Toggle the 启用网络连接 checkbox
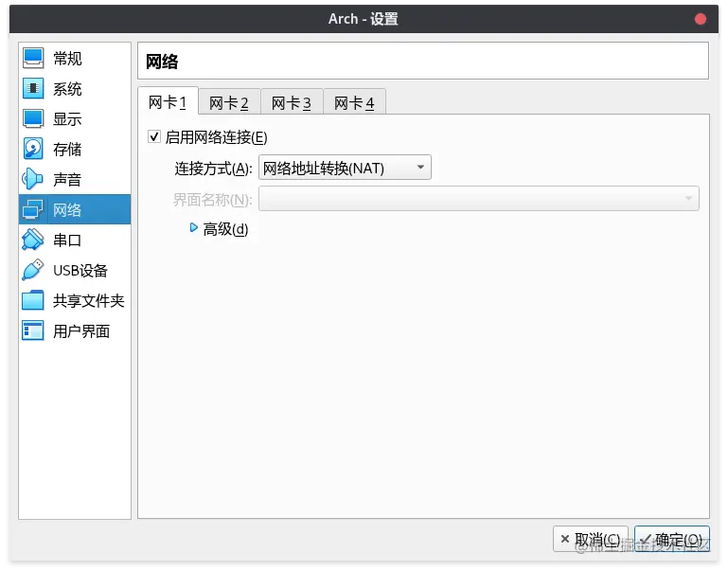This screenshot has height=571, width=728. [x=154, y=136]
